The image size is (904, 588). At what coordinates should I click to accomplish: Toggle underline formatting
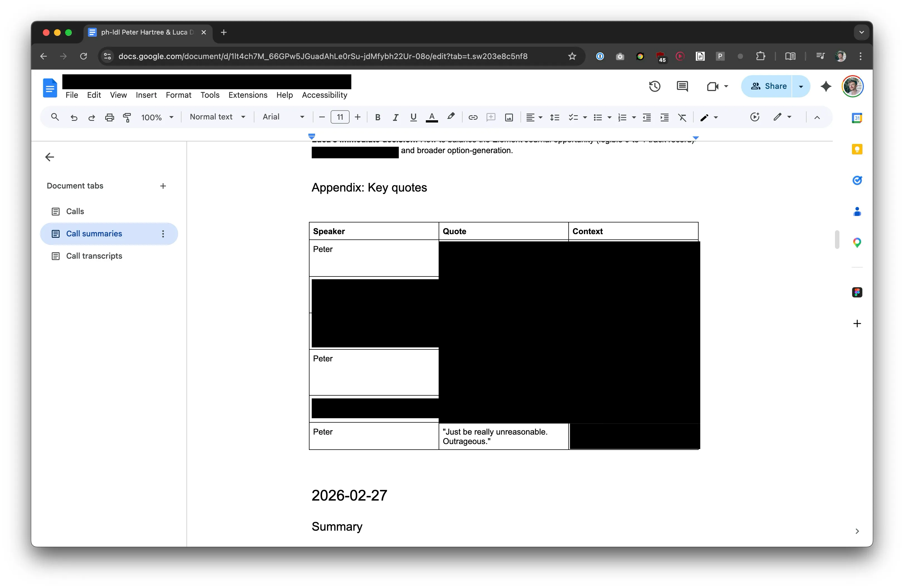click(413, 117)
